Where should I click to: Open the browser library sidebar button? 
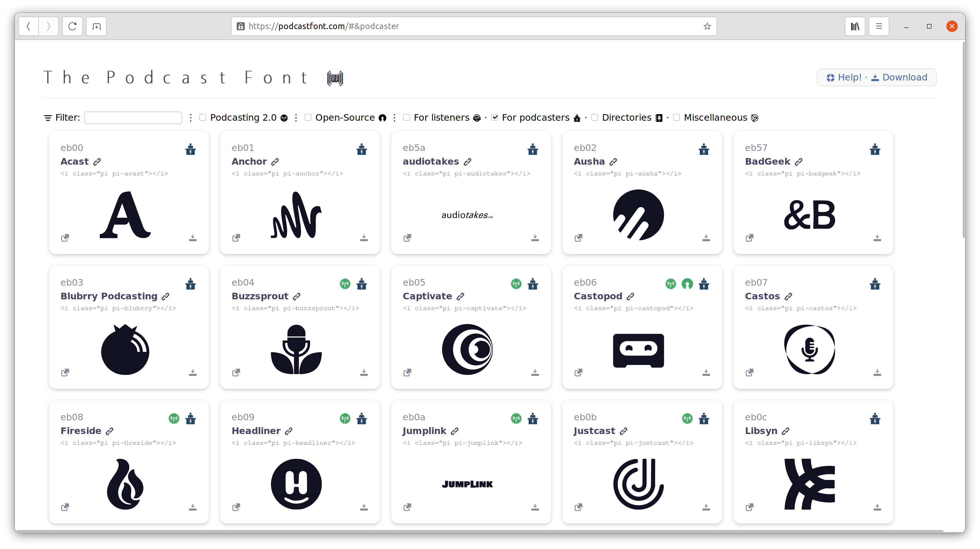855,26
